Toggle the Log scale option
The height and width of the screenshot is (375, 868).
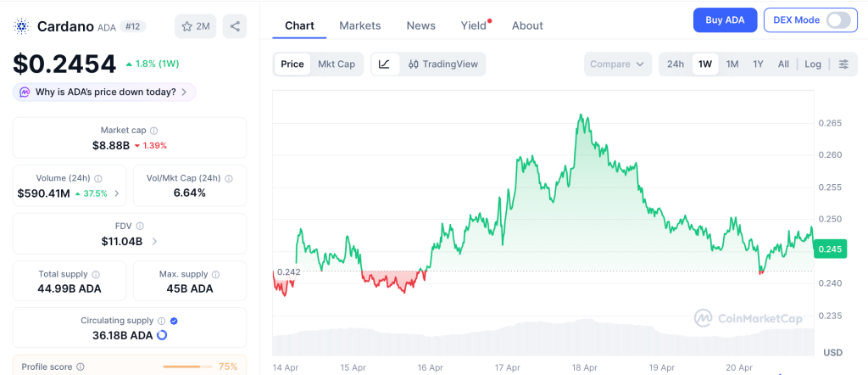point(813,64)
